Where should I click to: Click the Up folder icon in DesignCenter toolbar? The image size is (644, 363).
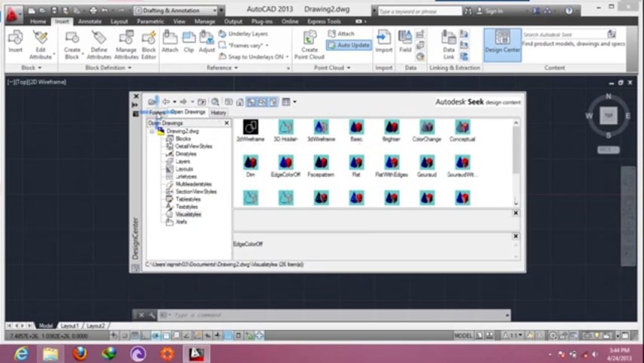(x=201, y=102)
